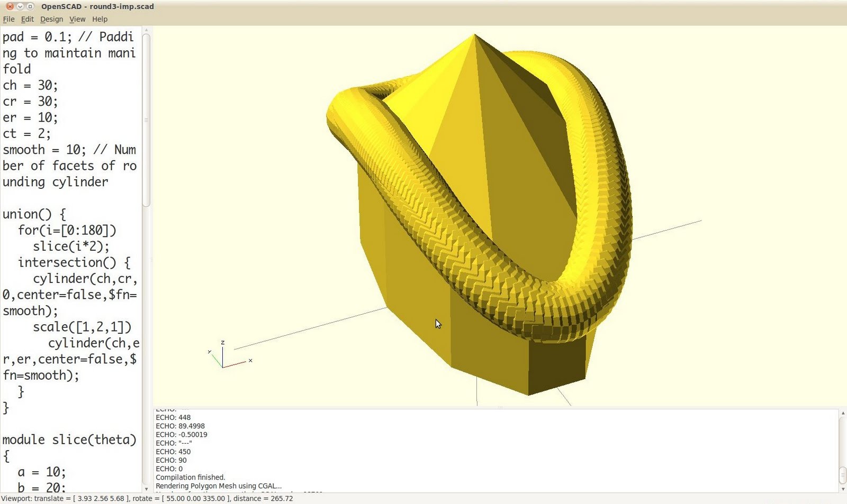Click the up arrow on the console scrollbar
847x504 pixels.
coord(843,414)
